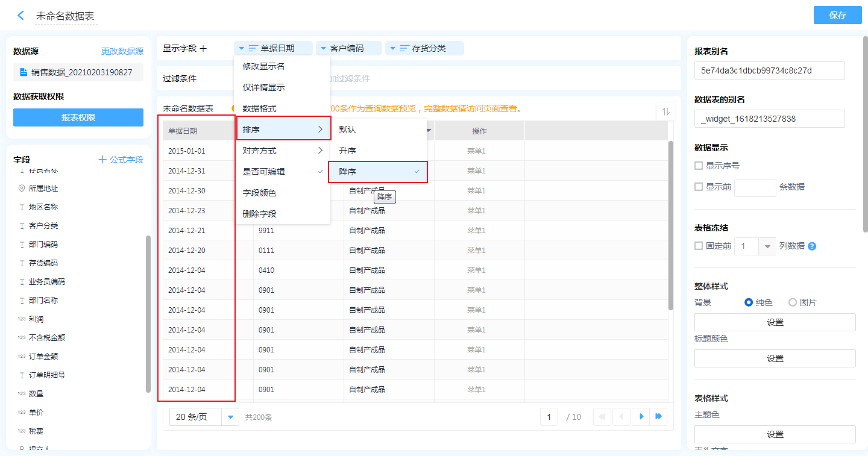Select the 图片 background radio button
868x456 pixels.
tap(793, 302)
